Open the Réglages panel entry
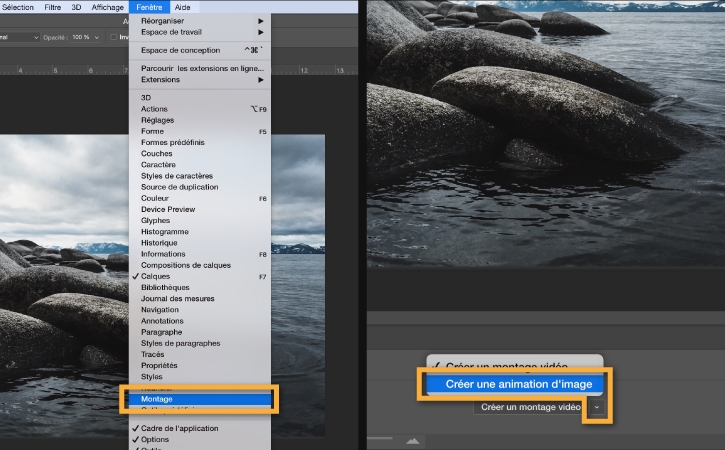 200,120
